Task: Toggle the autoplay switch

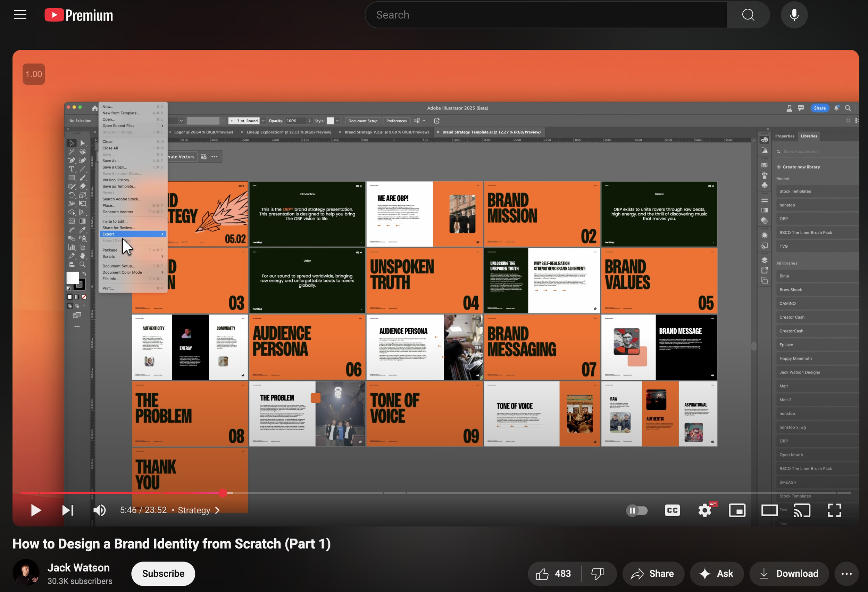Action: tap(637, 510)
